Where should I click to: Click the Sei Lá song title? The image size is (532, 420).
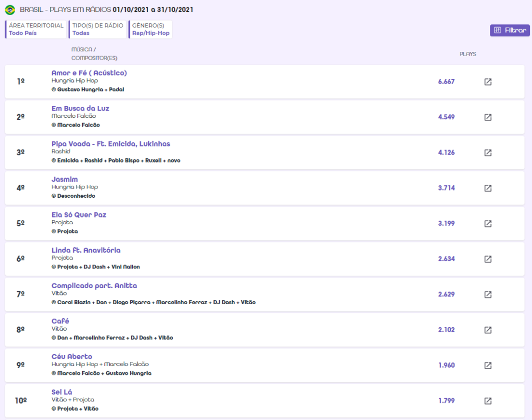pyautogui.click(x=61, y=392)
